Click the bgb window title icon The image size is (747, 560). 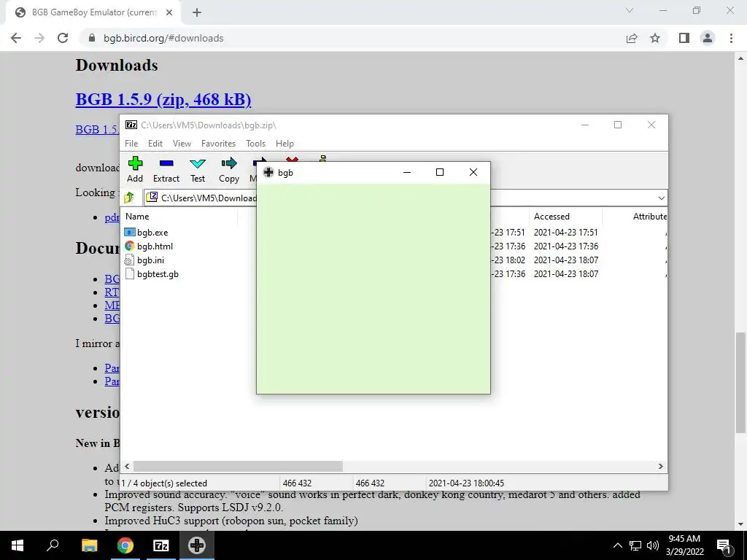tap(268, 172)
